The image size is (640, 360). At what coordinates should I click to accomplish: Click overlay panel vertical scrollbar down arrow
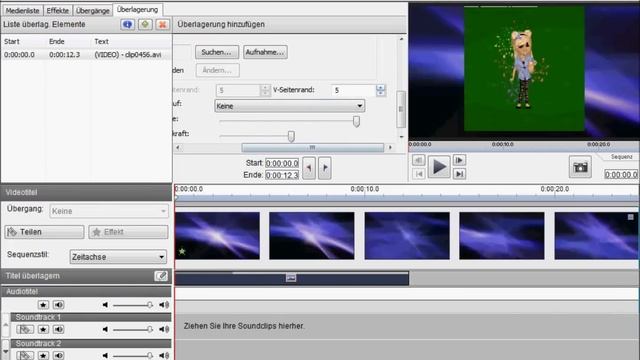click(401, 137)
